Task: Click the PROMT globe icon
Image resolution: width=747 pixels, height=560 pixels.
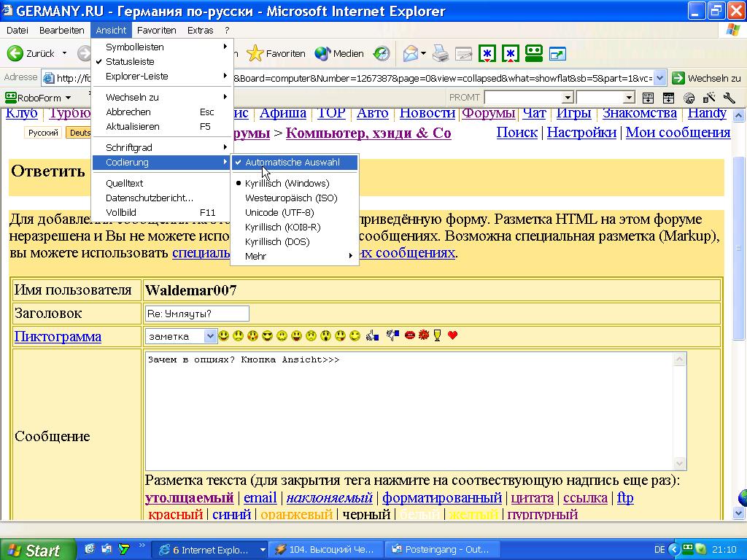Action: point(689,98)
